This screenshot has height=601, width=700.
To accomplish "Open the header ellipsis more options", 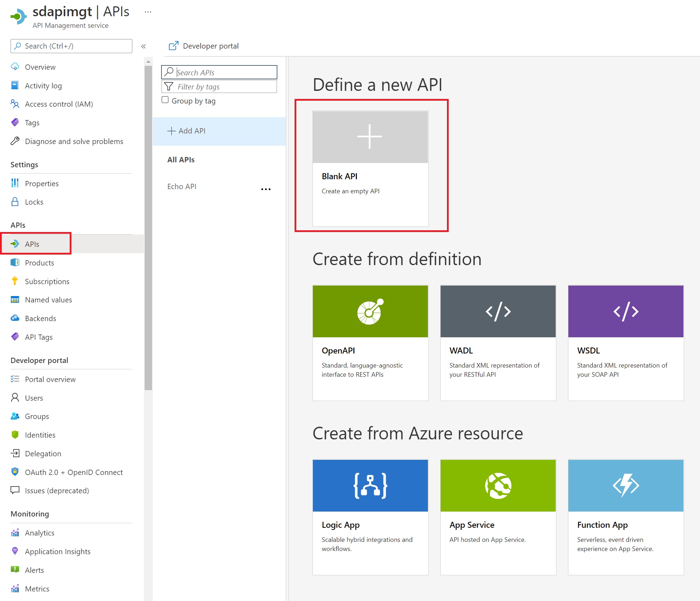I will click(148, 12).
